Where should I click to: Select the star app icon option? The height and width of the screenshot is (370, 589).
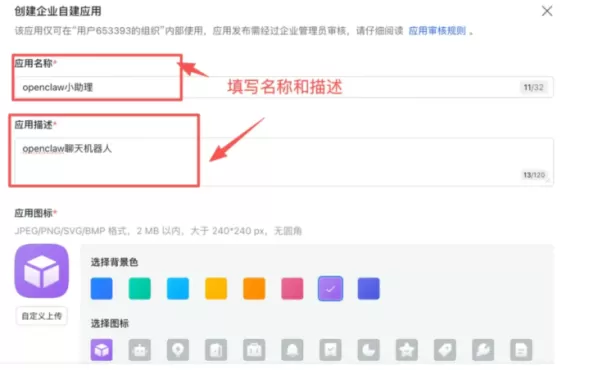(407, 350)
